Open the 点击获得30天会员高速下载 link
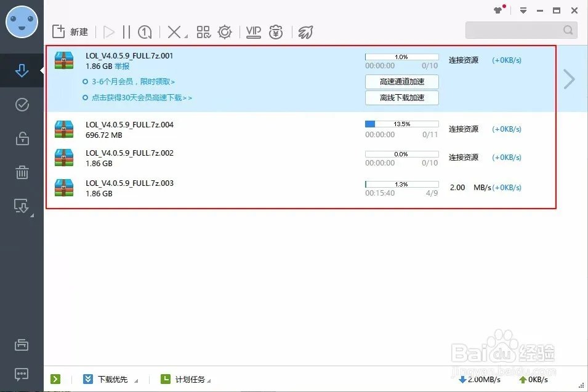Viewport: 588px width, 392px height. (x=142, y=98)
